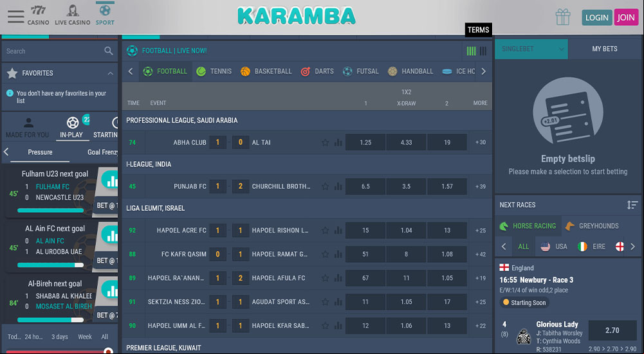
Task: Favorite the Hapoel Acre FC match
Action: [x=325, y=230]
